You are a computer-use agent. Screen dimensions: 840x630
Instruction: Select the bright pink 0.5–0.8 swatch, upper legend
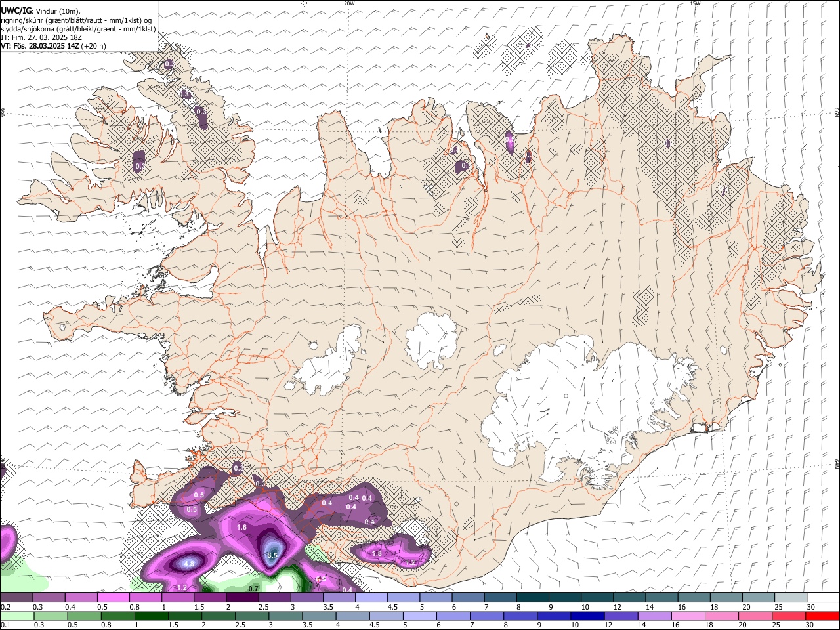point(114,598)
